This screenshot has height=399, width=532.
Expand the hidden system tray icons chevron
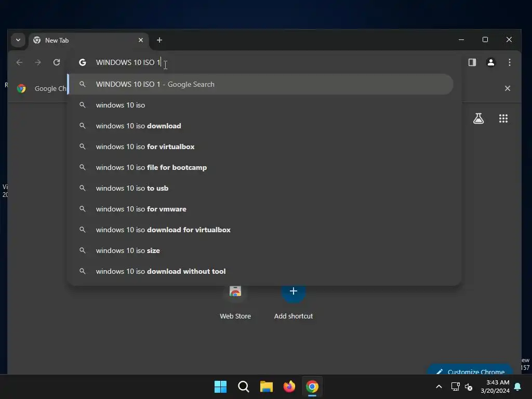tap(438, 387)
